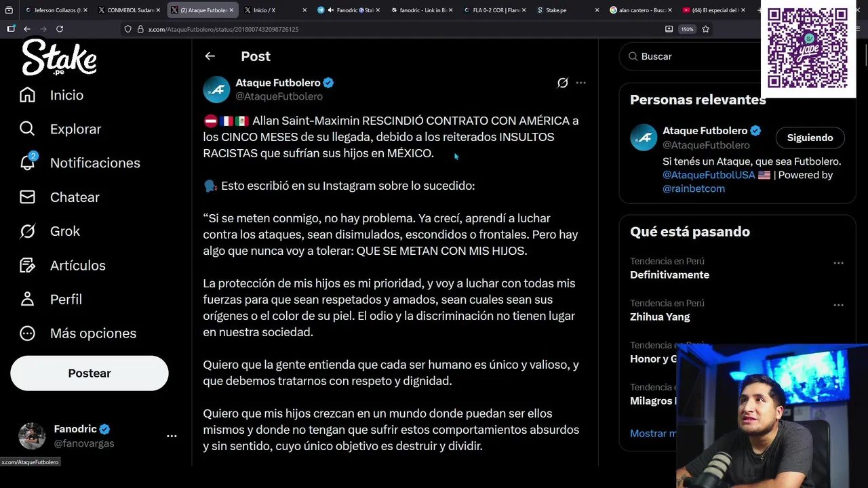
Task: Open the @rainbetcom link
Action: tap(694, 188)
